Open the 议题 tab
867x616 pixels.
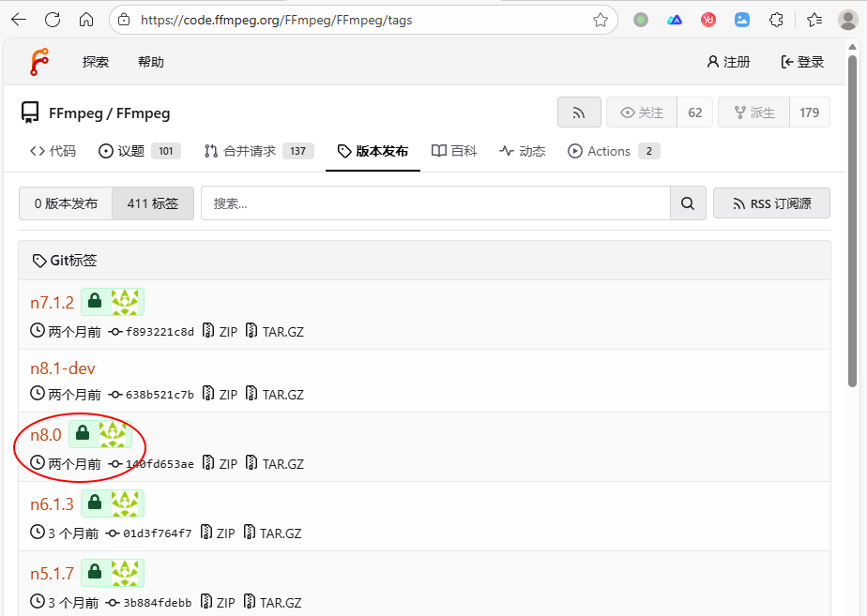tap(139, 151)
